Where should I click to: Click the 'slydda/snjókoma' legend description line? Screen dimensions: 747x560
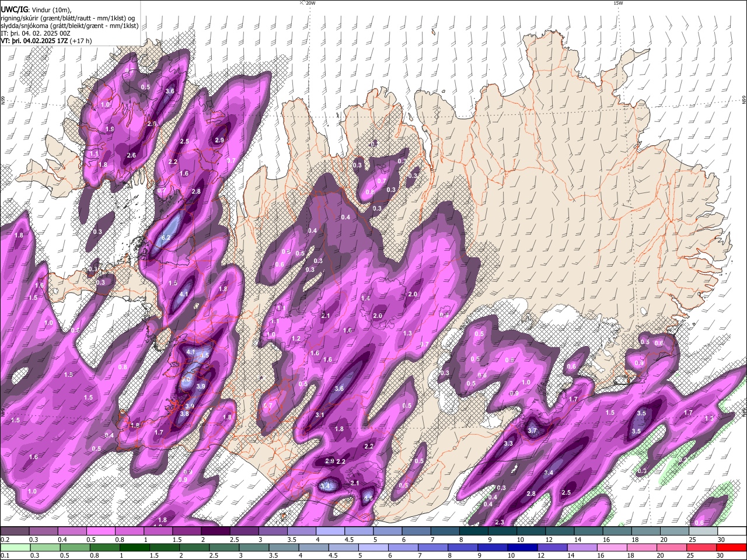(x=69, y=26)
